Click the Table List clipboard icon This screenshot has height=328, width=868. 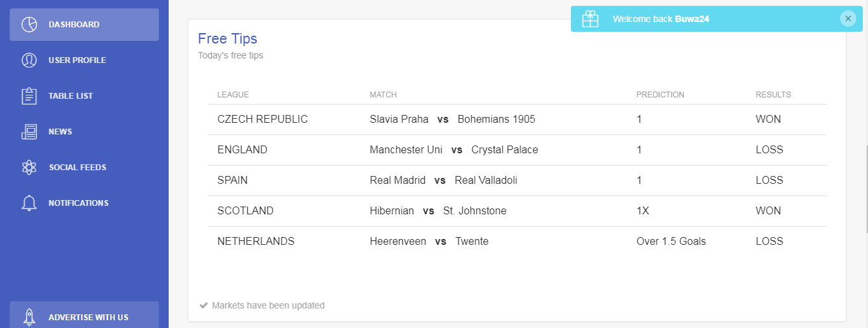(x=29, y=96)
